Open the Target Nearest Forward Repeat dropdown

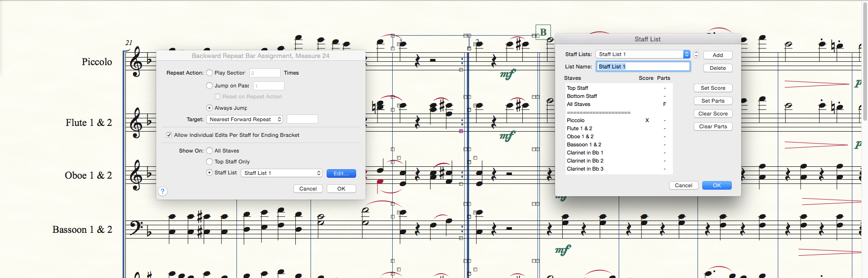tap(245, 119)
